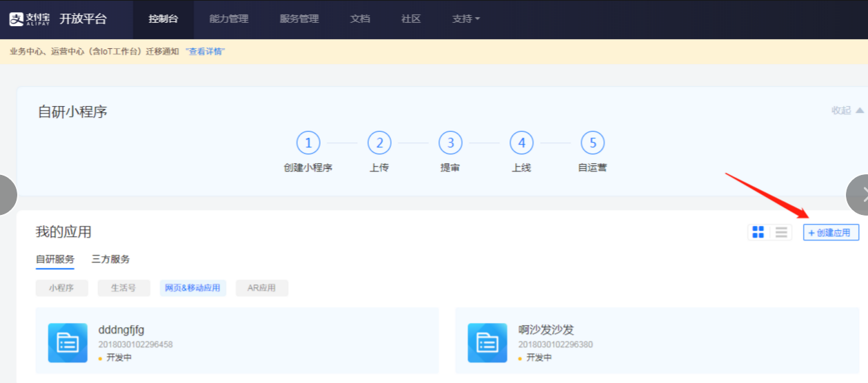
Task: Open the 啊沙发沙发 application name
Action: pyautogui.click(x=546, y=330)
